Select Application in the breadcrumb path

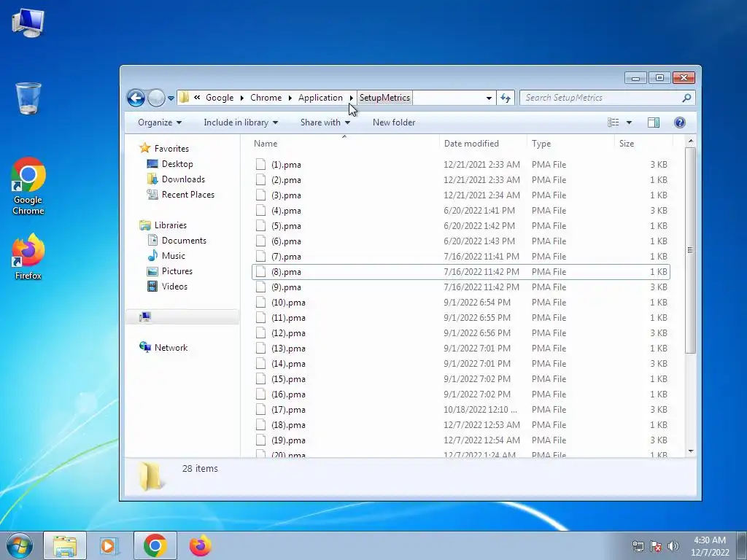click(320, 98)
